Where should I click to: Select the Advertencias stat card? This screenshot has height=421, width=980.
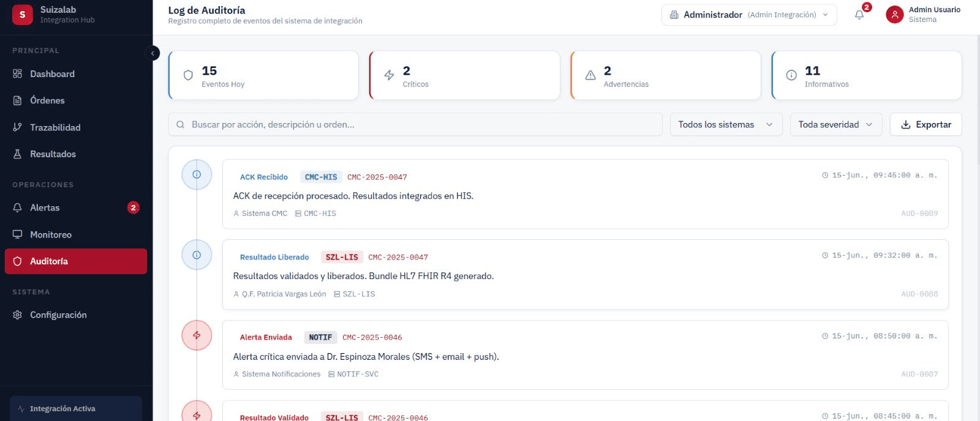[x=665, y=75]
